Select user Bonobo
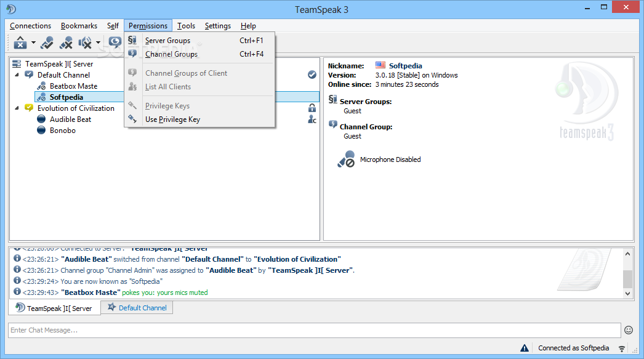Screen dimensions: 644x359 pos(63,130)
